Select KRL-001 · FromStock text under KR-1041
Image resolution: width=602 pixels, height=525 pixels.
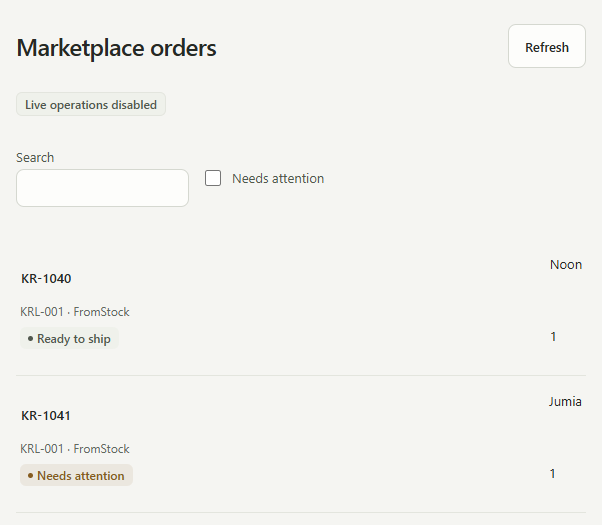[75, 449]
